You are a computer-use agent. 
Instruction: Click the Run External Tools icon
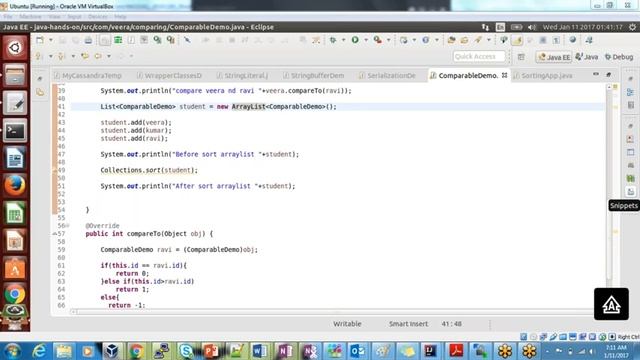(x=378, y=40)
